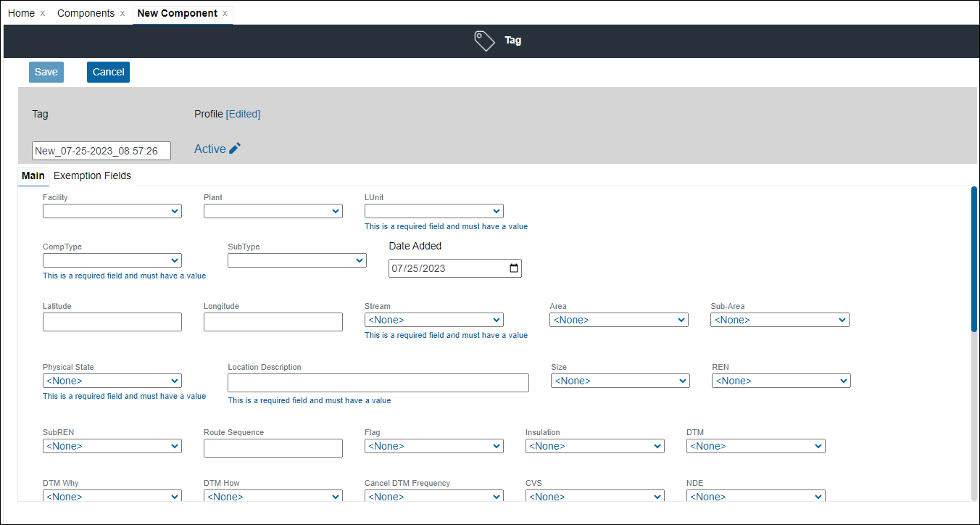Open the Physical State dropdown

click(x=112, y=381)
